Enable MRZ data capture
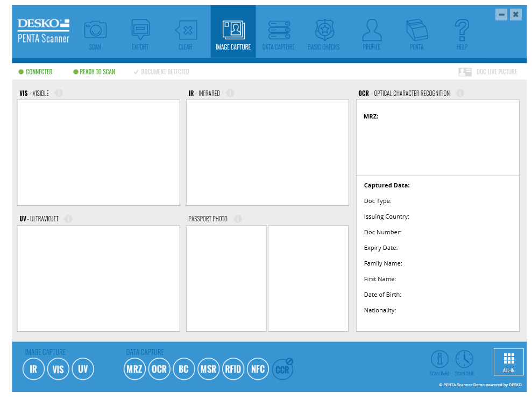Viewport: 532px width, 398px height. pyautogui.click(x=134, y=369)
